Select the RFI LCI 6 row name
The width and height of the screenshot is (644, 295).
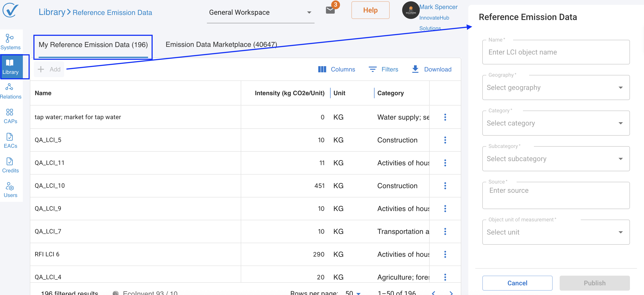pos(47,254)
